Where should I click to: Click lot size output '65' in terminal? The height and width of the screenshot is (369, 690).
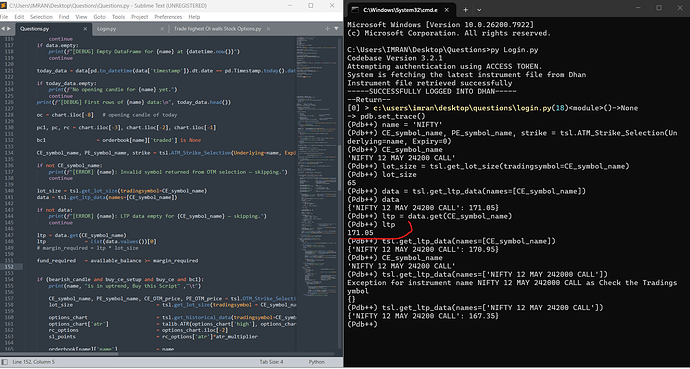[351, 183]
